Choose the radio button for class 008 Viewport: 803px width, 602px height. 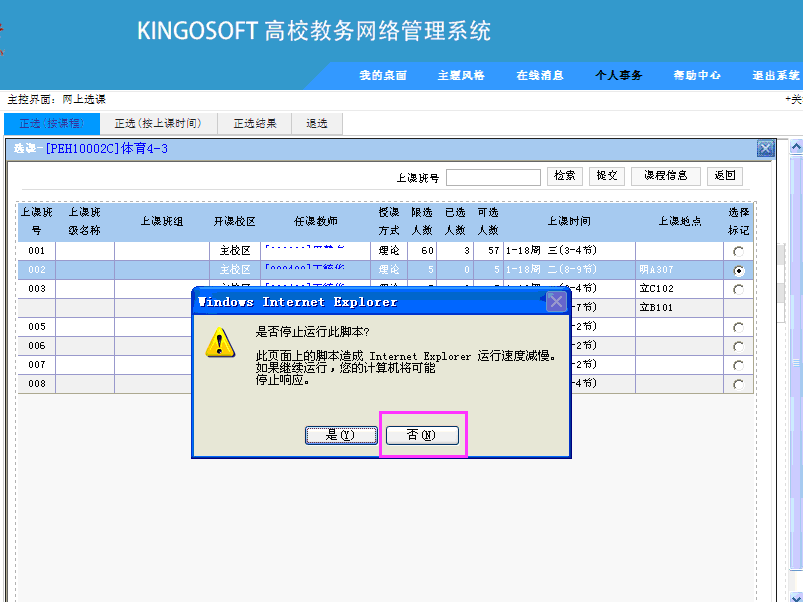pos(738,384)
